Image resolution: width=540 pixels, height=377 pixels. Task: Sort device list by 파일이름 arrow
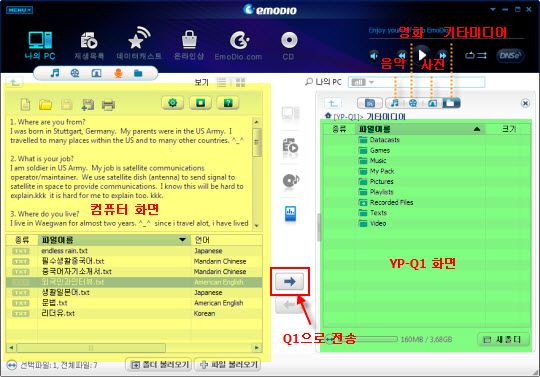(x=477, y=129)
